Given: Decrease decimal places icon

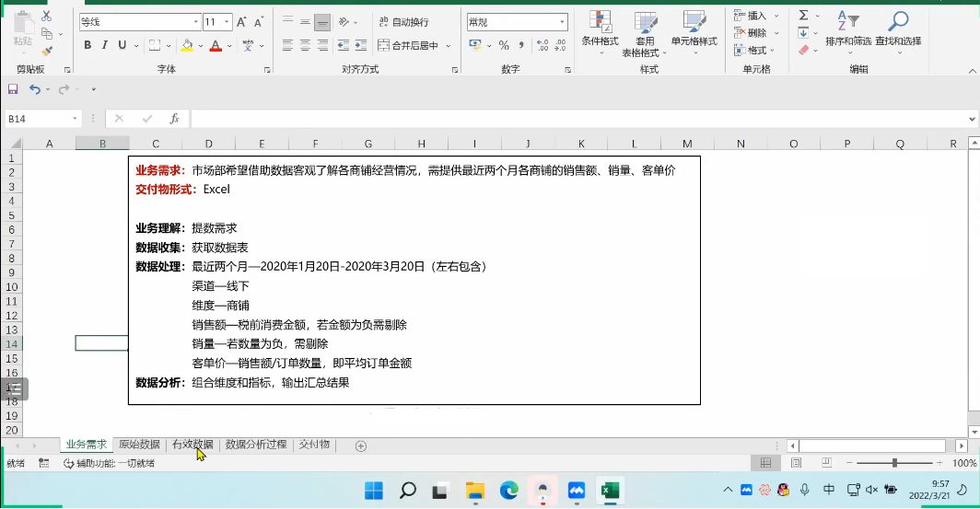Looking at the screenshot, I should [x=560, y=45].
